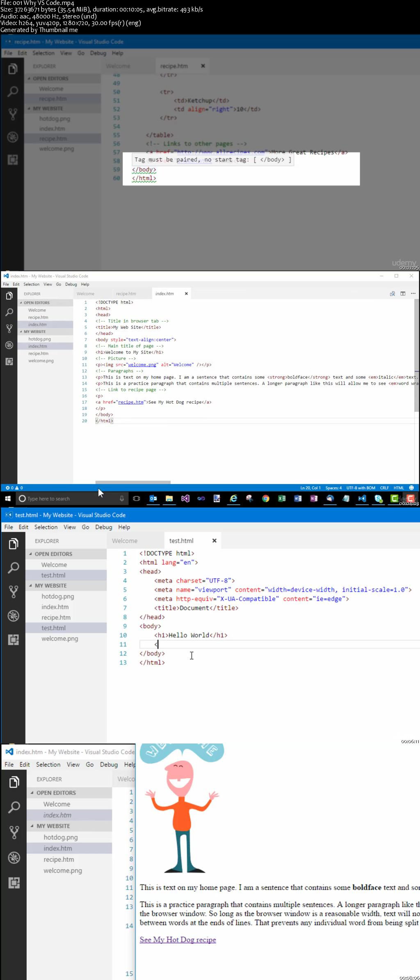This screenshot has width=420, height=980.
Task: Launch Excel from the Windows taskbar
Action: click(282, 498)
